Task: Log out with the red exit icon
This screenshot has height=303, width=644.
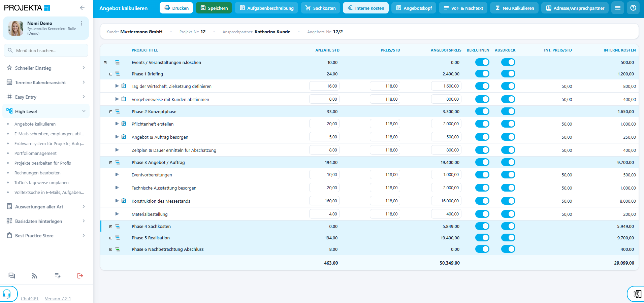Action: [x=80, y=276]
